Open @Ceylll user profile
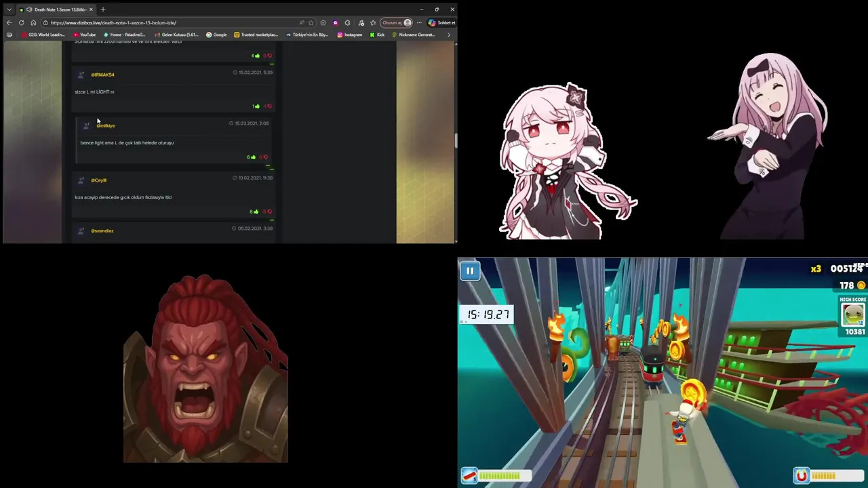Screen dimensions: 868x488 pyautogui.click(x=98, y=180)
